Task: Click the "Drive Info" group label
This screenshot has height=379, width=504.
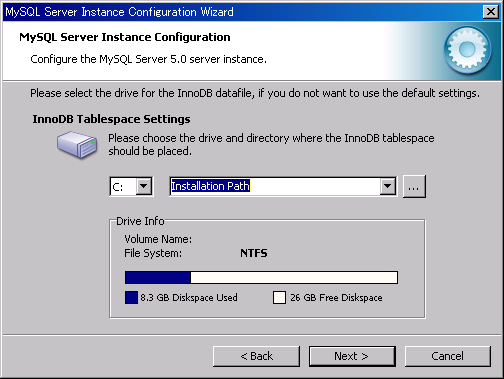Action: click(x=140, y=221)
